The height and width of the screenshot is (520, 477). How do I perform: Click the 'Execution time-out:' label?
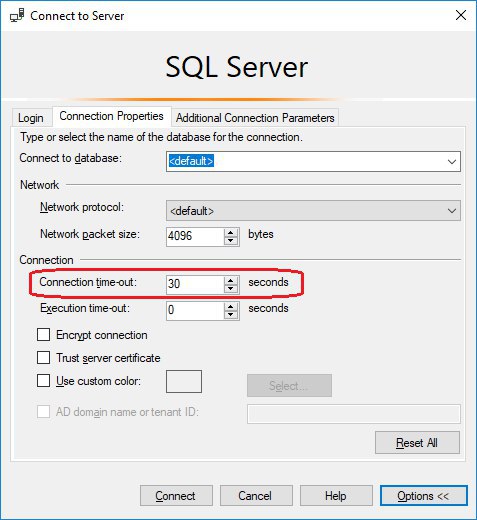click(85, 308)
